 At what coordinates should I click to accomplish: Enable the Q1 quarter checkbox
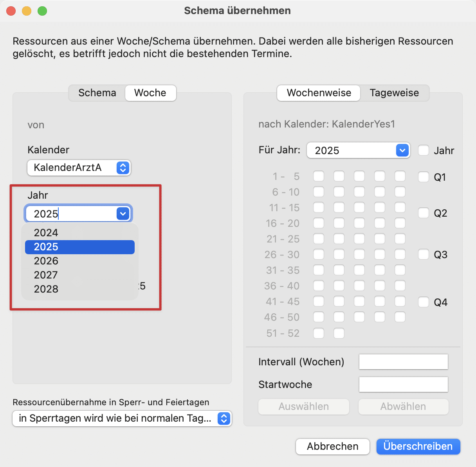click(424, 177)
